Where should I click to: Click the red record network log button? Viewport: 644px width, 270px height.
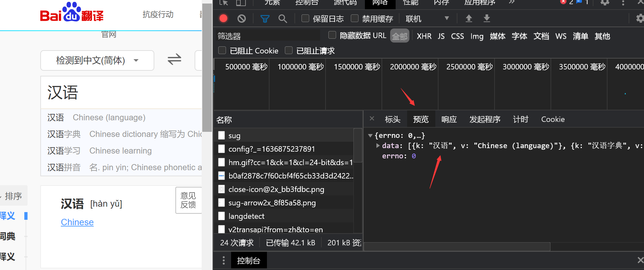click(223, 19)
